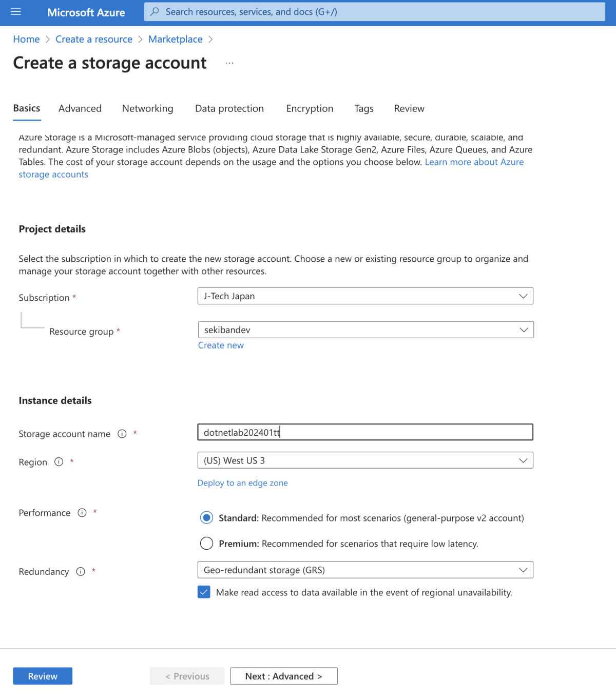
Task: Click the Storage account name input field
Action: [x=365, y=432]
